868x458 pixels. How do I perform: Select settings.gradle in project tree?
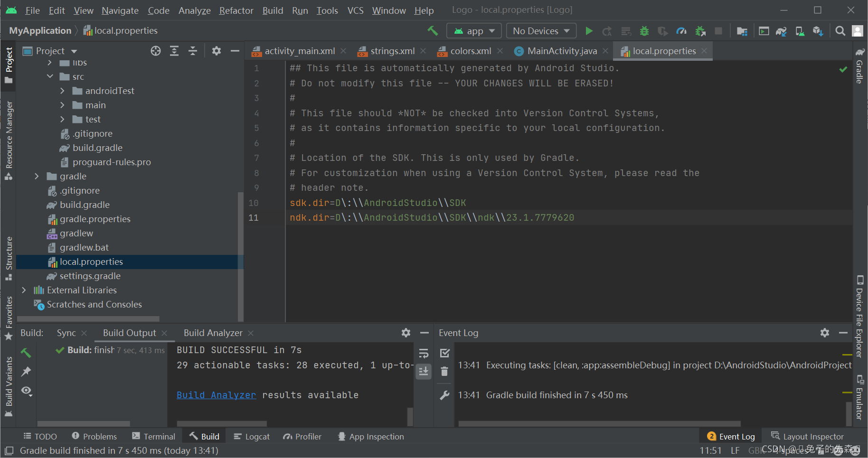click(x=90, y=276)
